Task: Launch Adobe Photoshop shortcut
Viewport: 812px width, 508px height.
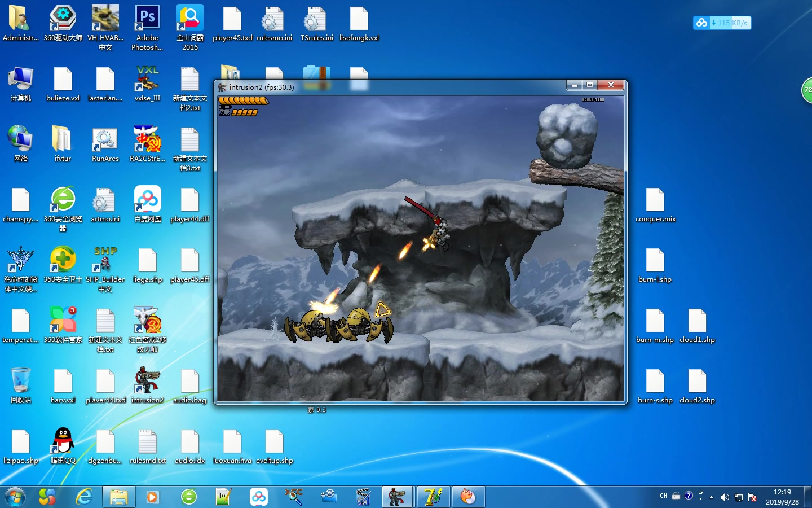Action: click(x=147, y=28)
